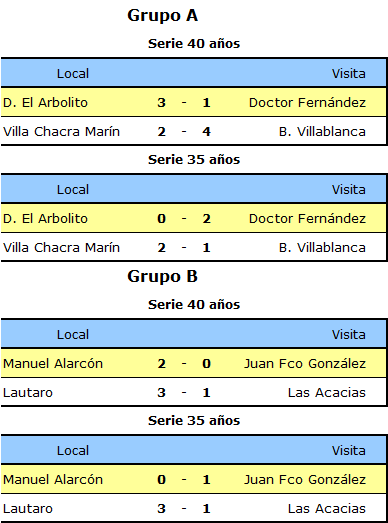Select Juan Fco González in Grupo B Serie 35
388x523 pixels.
(x=305, y=480)
